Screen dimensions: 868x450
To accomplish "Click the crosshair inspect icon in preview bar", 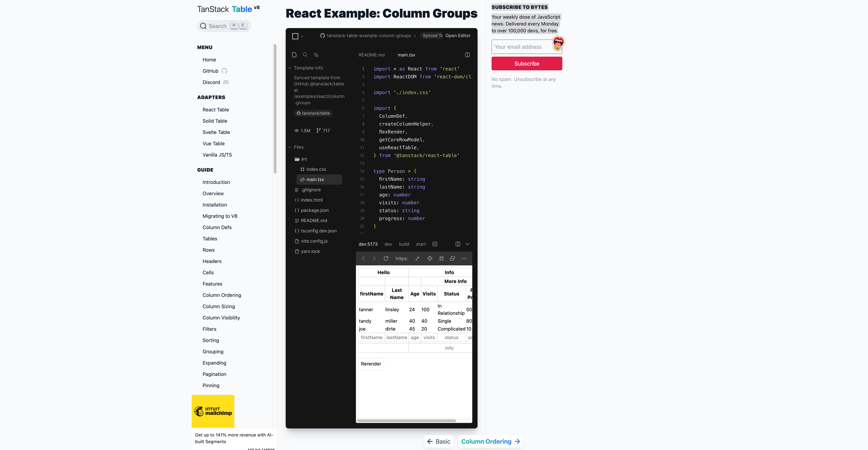I will (430, 258).
